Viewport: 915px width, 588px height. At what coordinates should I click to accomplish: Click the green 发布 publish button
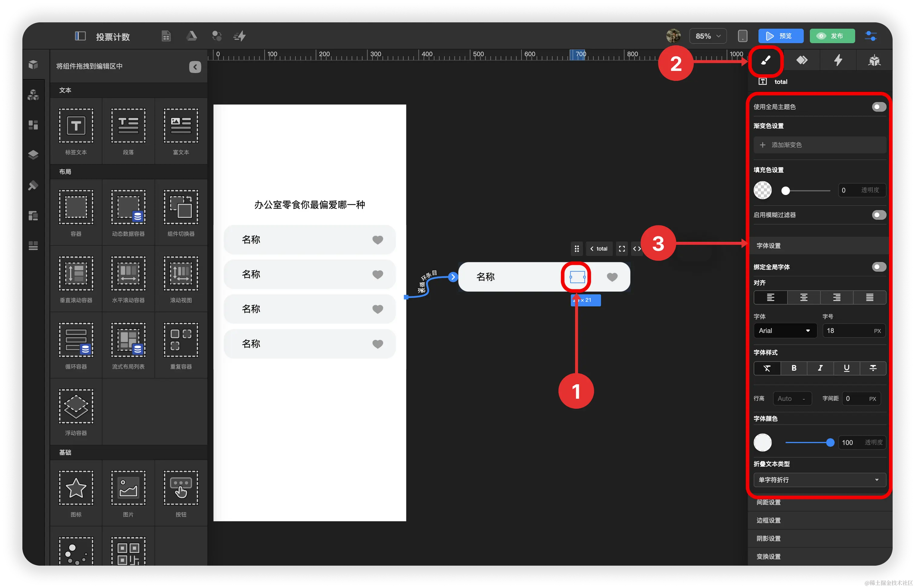[832, 36]
